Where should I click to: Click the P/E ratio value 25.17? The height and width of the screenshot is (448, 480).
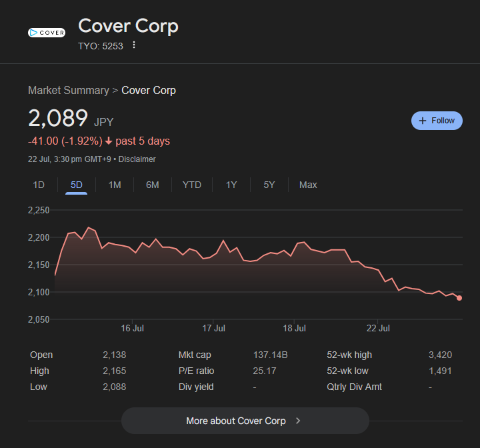[265, 371]
